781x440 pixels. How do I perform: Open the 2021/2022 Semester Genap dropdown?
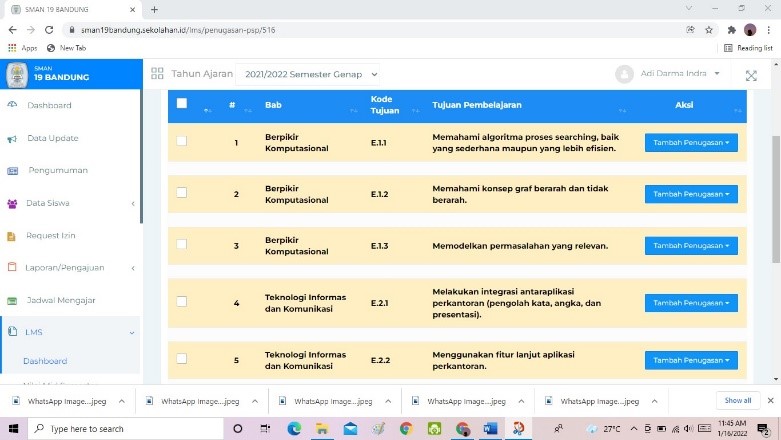[310, 74]
